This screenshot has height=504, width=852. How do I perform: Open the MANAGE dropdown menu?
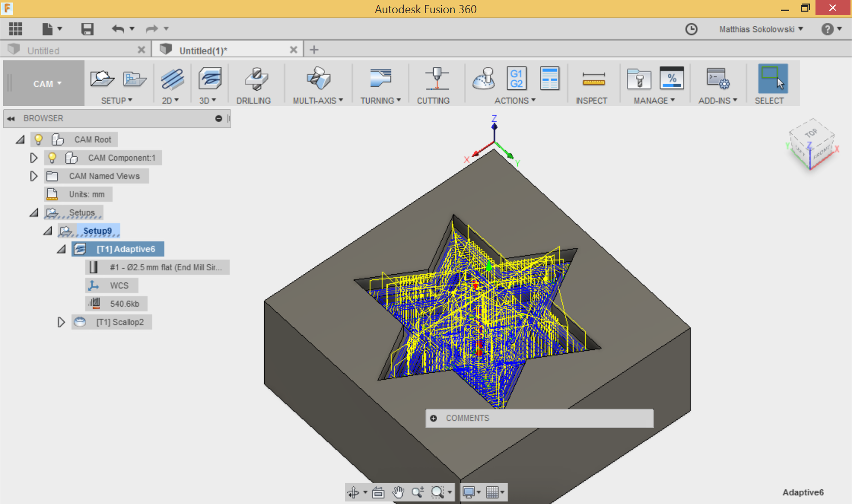654,101
